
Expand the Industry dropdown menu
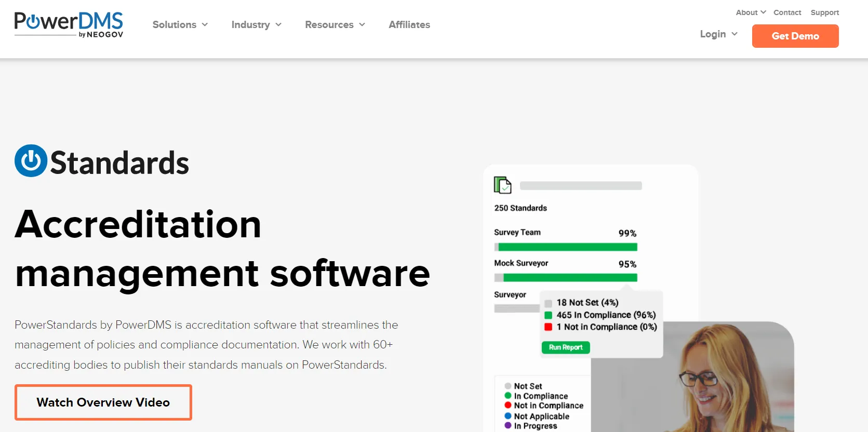(x=257, y=24)
